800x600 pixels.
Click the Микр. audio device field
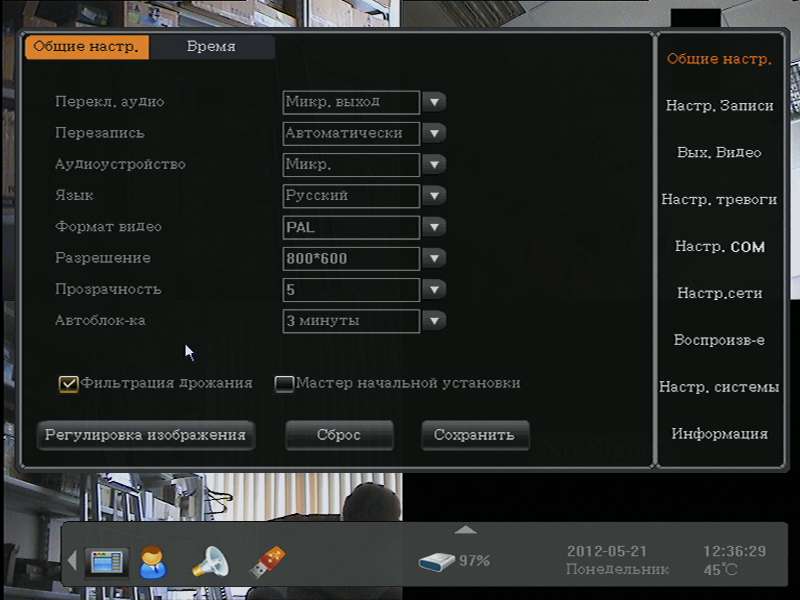(x=351, y=164)
